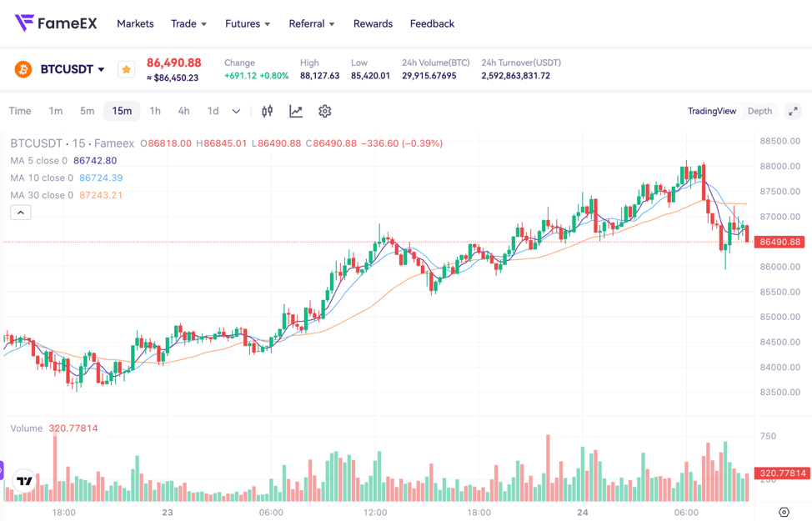
Task: Open the hexagon target icon bottom right
Action: (782, 513)
